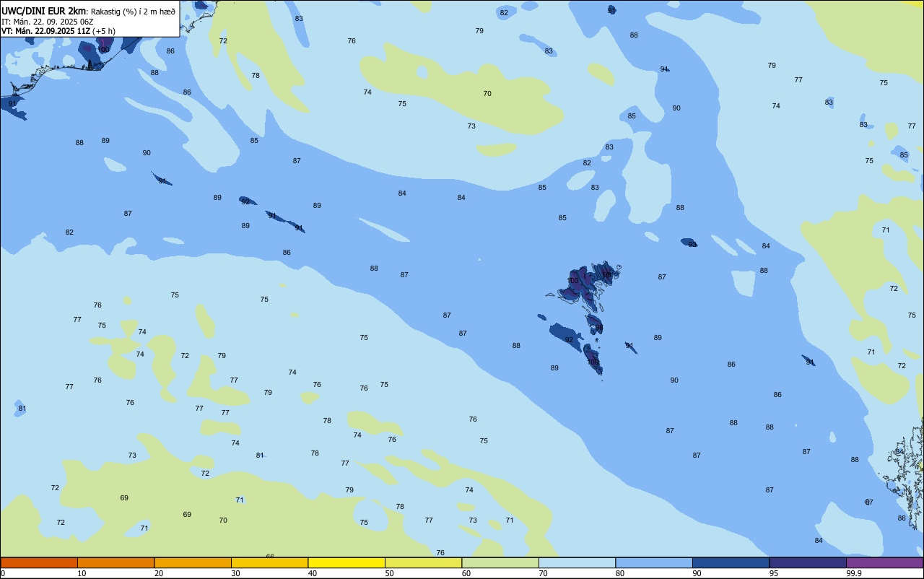Click the 'VT: Mán. 22.09.2025 11Z' valid time
This screenshot has width=924, height=579.
pos(45,31)
